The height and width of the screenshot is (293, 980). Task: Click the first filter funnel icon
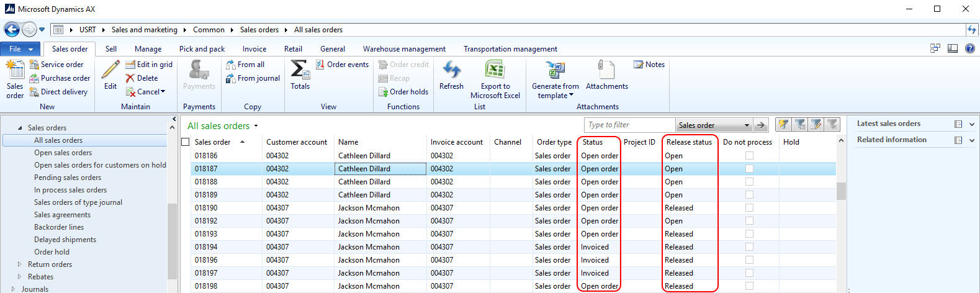tap(783, 125)
